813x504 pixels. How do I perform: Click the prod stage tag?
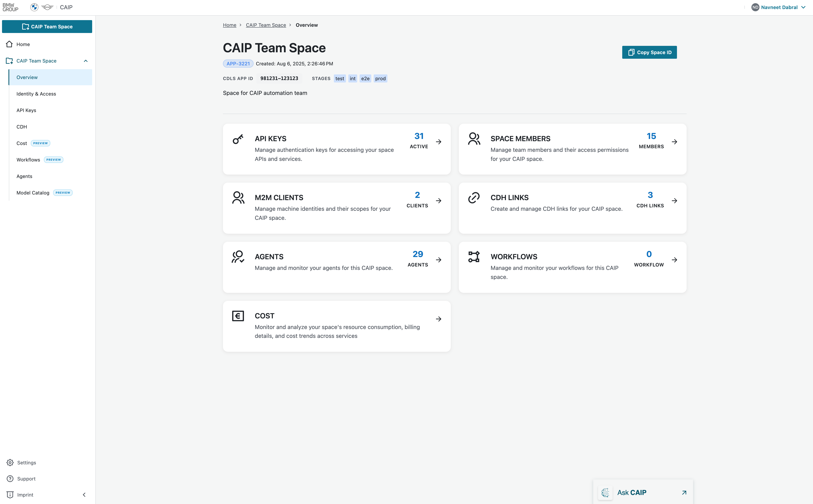pyautogui.click(x=380, y=78)
